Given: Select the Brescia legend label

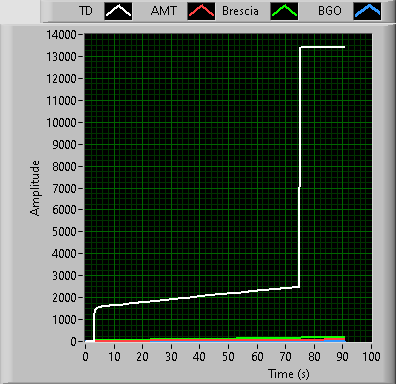Looking at the screenshot, I should tap(240, 11).
